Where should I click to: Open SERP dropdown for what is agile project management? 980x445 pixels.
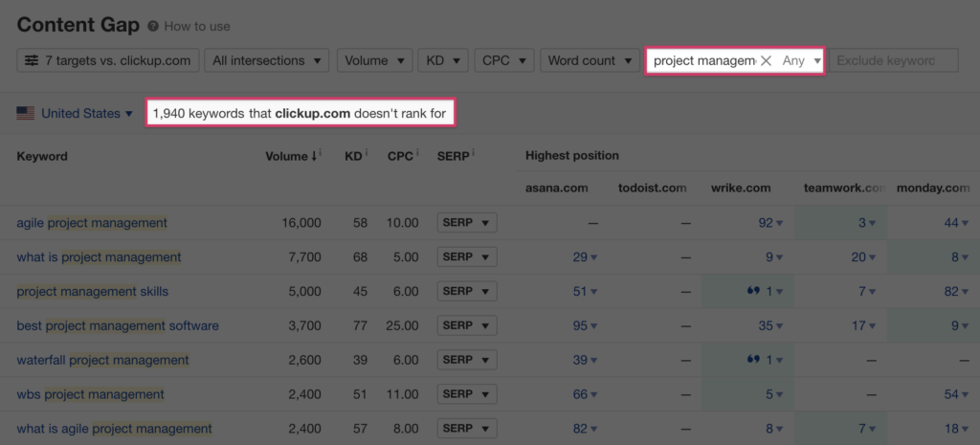tap(467, 429)
